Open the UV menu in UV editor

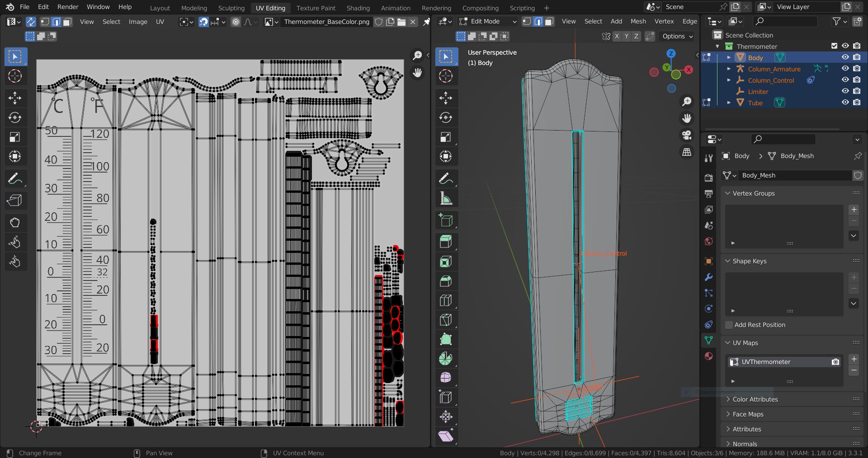pyautogui.click(x=160, y=22)
